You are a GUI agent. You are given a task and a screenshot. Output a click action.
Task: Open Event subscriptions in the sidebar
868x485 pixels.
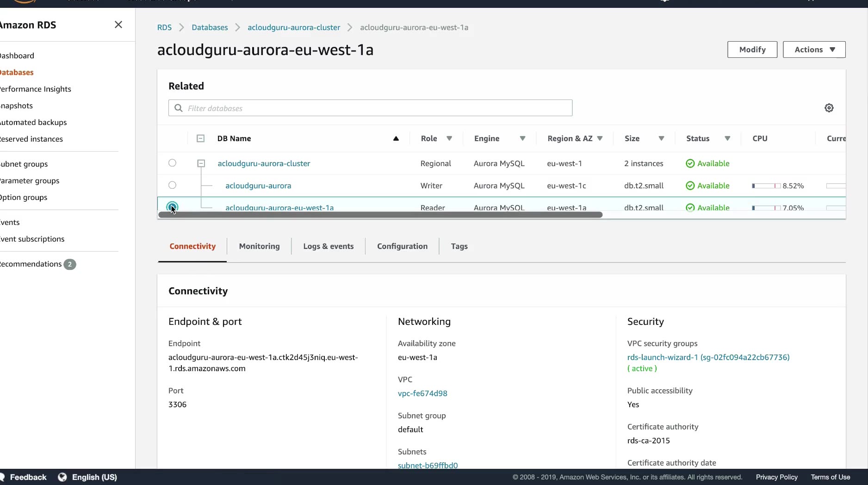(32, 239)
